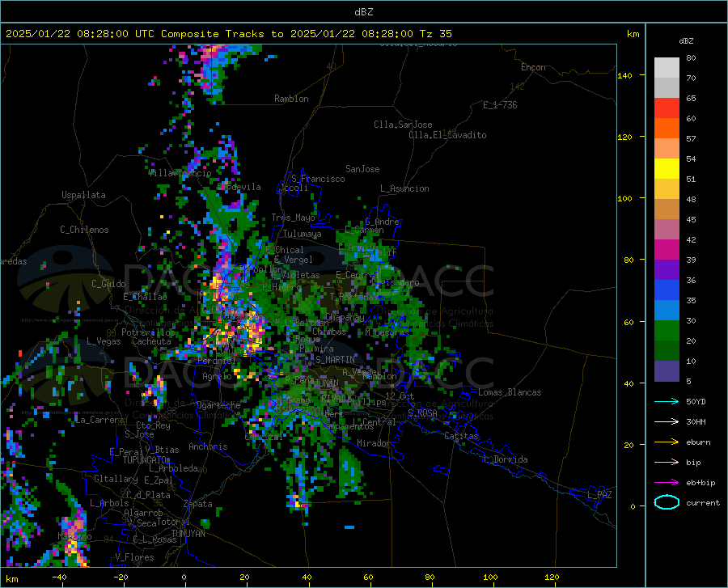Select the purple swatch between 39 and 36

click(x=667, y=270)
